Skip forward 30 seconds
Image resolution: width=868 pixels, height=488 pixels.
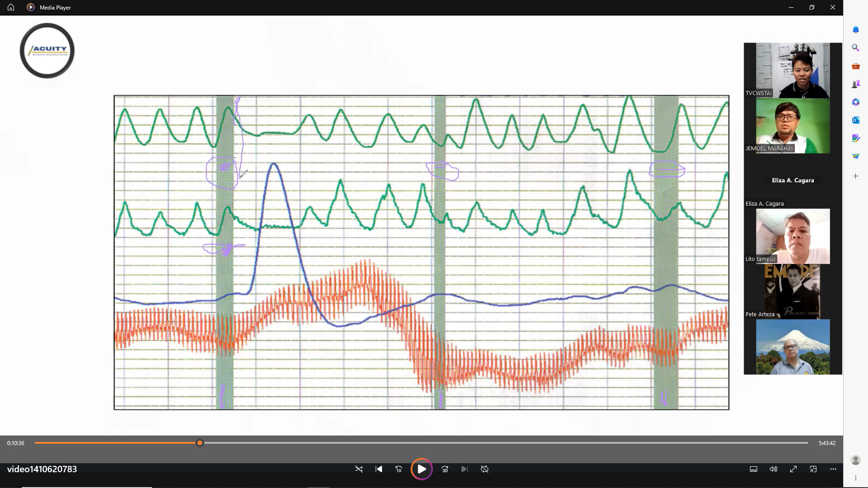pyautogui.click(x=445, y=469)
